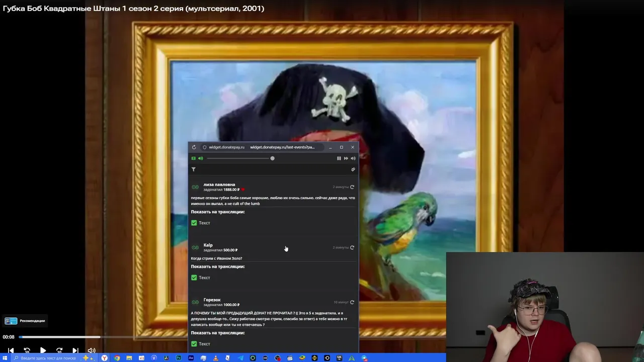Jump to the next video
The width and height of the screenshot is (644, 362).
point(75,350)
